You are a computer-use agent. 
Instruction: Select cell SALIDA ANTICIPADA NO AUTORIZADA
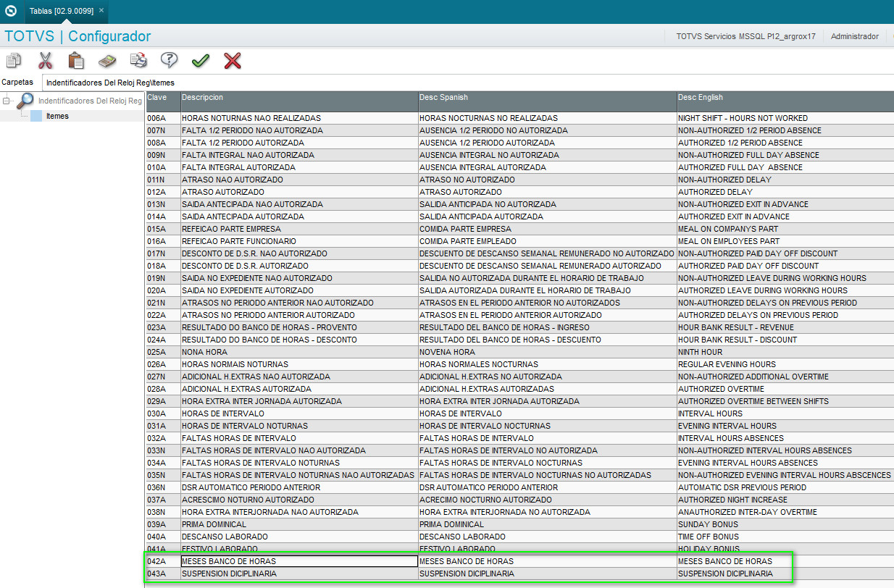(548, 204)
